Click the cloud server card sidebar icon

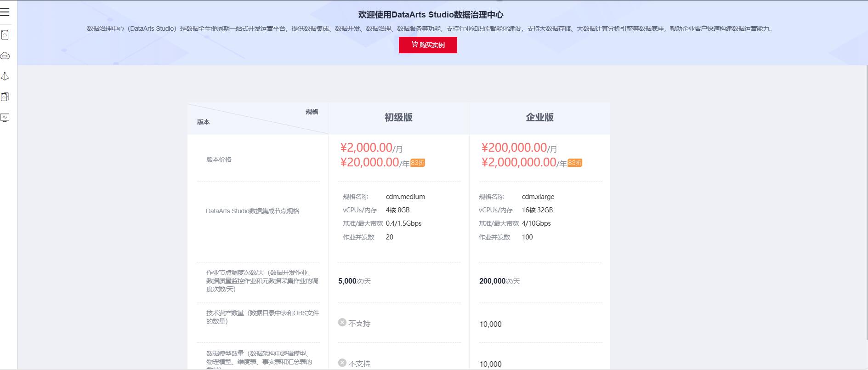coord(5,35)
